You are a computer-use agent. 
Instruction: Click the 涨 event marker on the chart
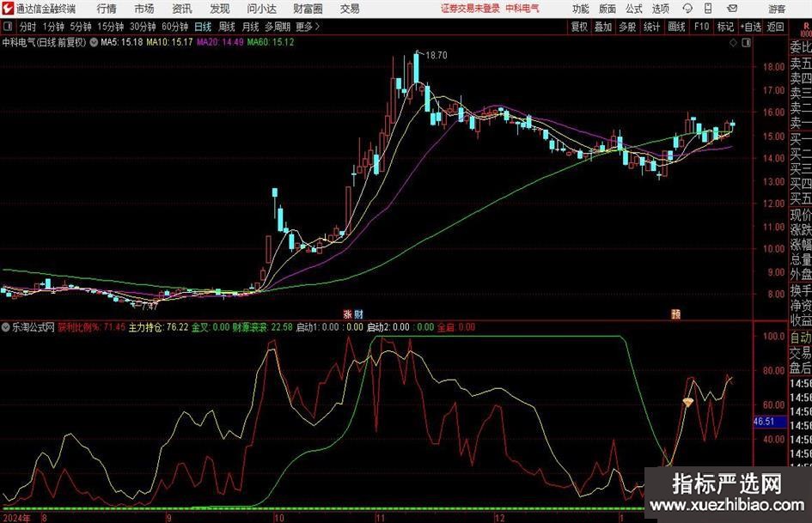[347, 313]
